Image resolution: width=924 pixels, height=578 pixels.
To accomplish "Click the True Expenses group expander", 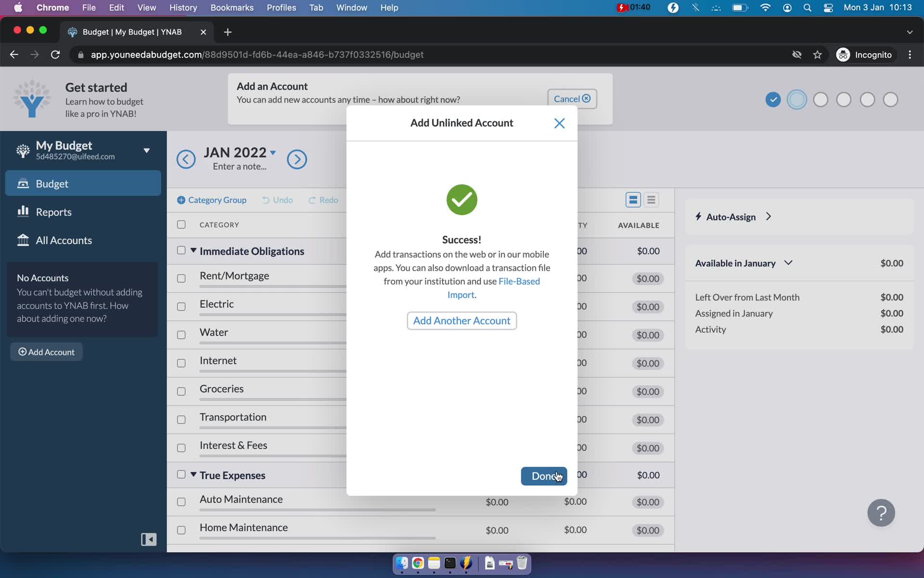I will click(x=193, y=474).
